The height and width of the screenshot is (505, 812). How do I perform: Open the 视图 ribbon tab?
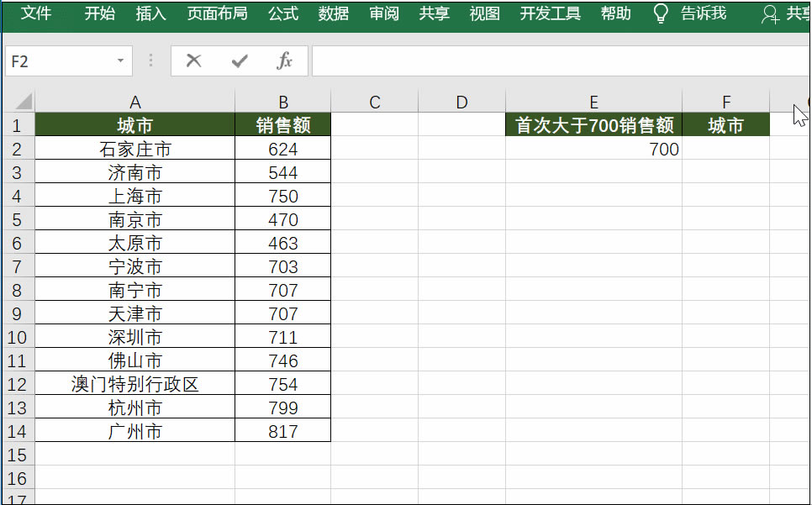tap(483, 13)
